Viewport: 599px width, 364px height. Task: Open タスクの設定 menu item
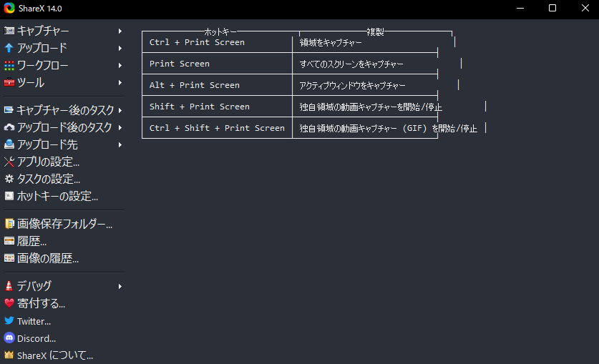click(x=48, y=179)
